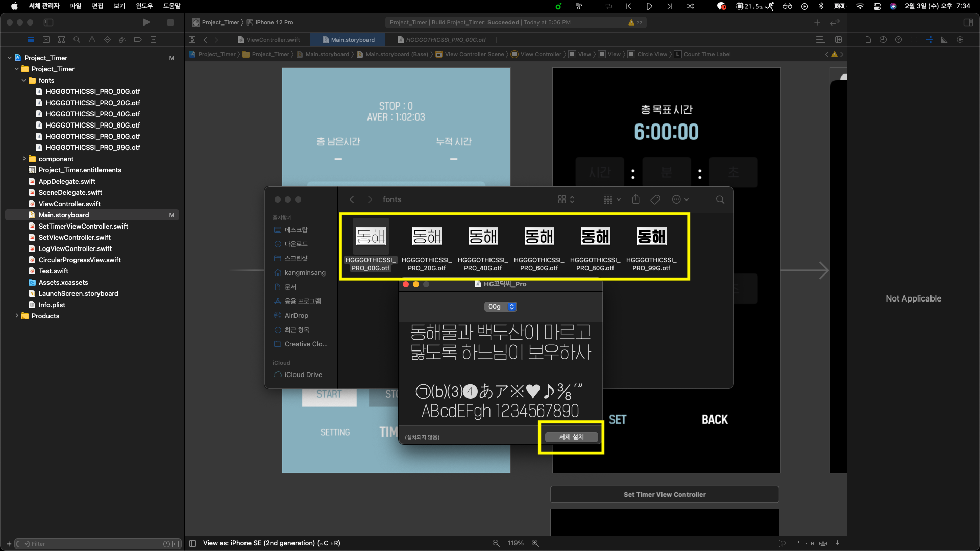Click the 서체 설치 install font button
The height and width of the screenshot is (551, 980).
571,437
